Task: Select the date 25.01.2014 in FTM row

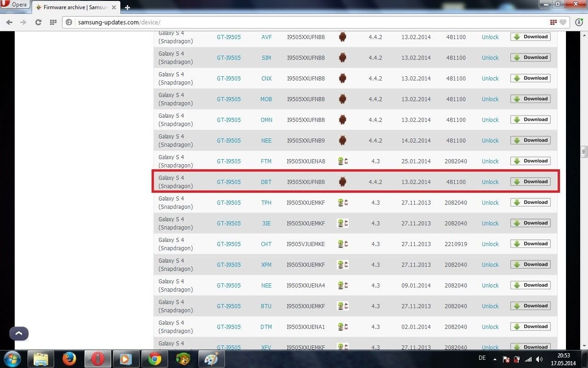Action: point(416,161)
